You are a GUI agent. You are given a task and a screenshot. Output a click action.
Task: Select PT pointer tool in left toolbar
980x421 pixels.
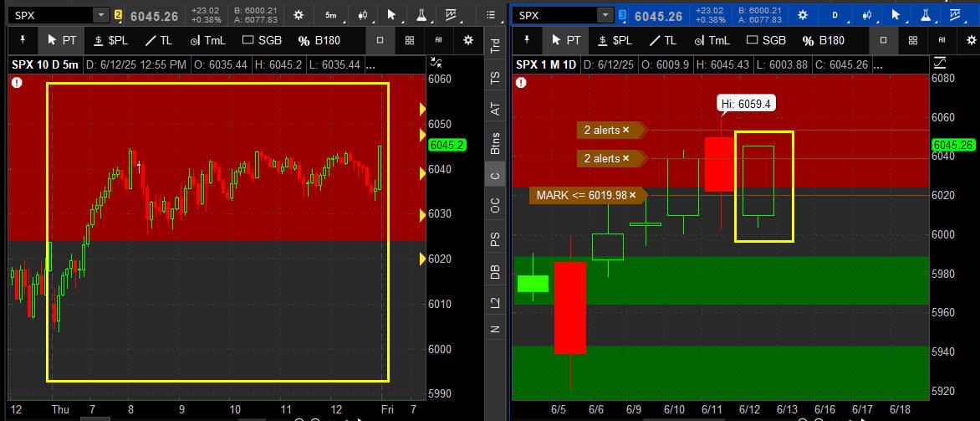tap(63, 40)
